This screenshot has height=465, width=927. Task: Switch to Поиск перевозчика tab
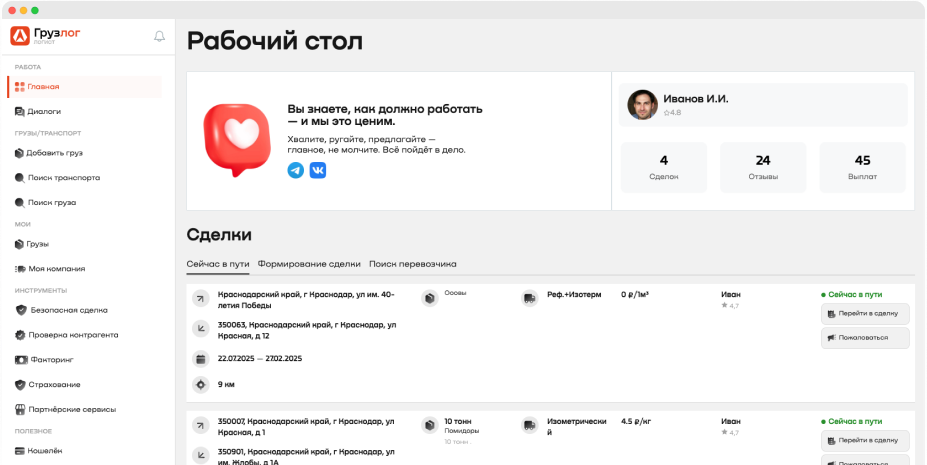412,264
